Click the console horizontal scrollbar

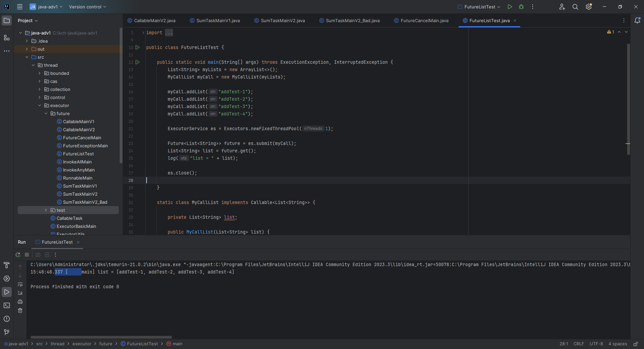coord(101,337)
